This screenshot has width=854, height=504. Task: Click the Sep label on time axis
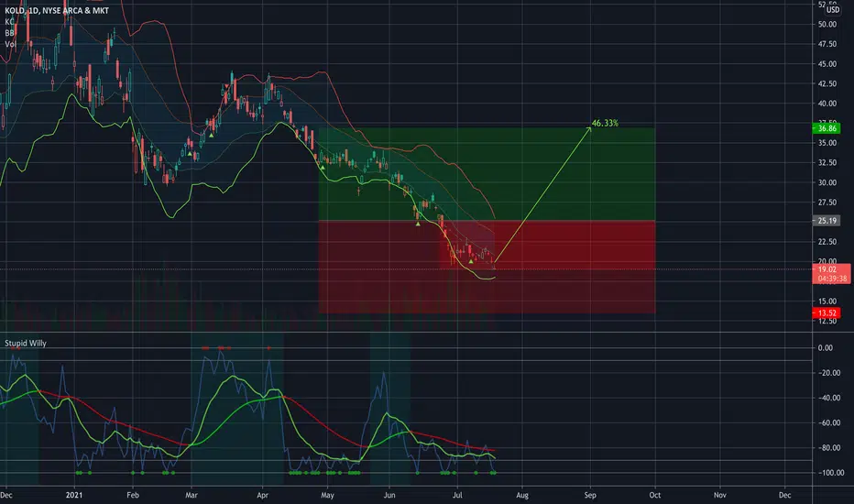[x=590, y=495]
